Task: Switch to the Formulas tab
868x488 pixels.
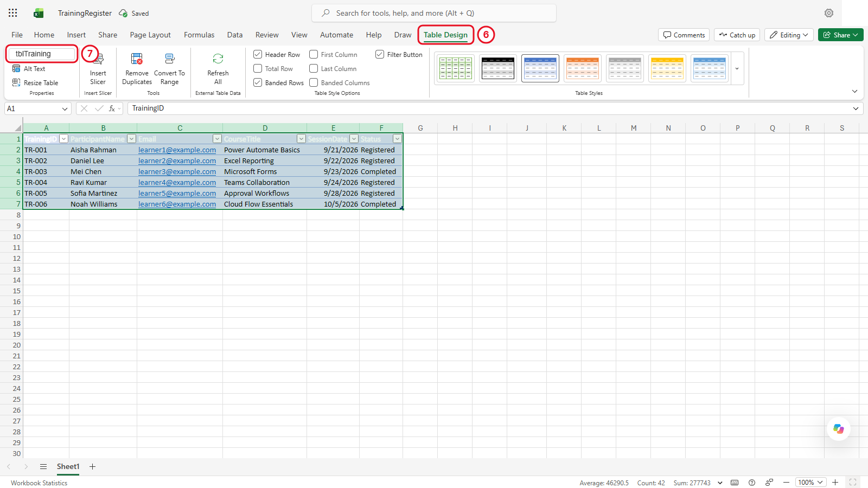Action: [199, 35]
